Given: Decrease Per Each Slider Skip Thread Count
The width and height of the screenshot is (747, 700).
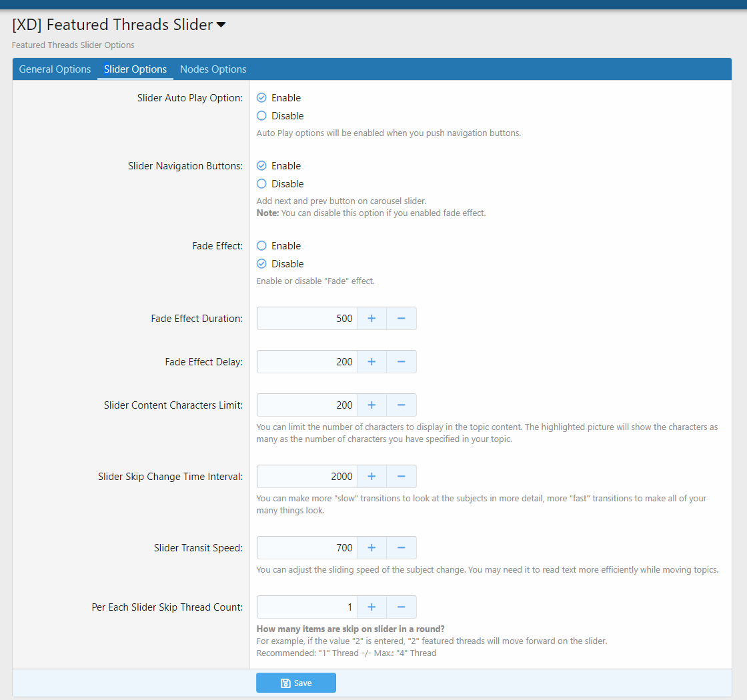Looking at the screenshot, I should [402, 607].
